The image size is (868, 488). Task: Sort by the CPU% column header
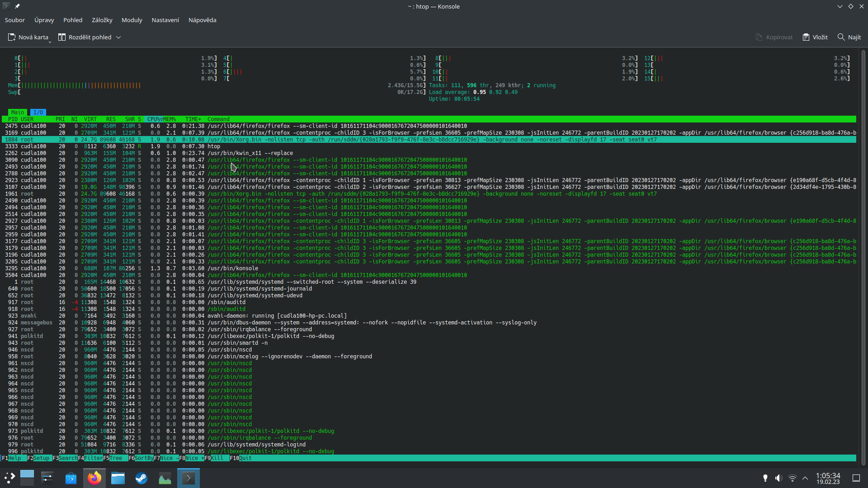(x=154, y=119)
